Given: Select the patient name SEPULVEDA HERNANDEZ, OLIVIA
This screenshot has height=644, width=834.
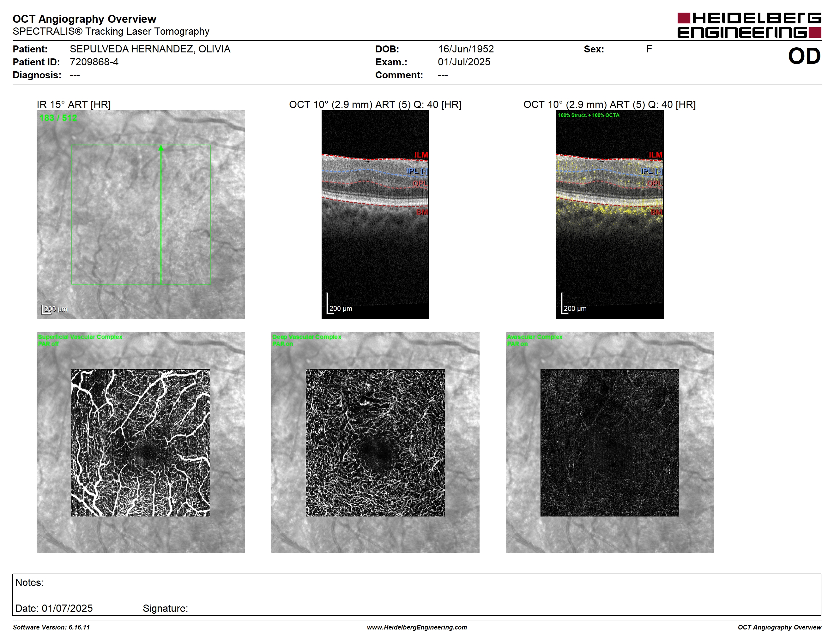Looking at the screenshot, I should 150,49.
